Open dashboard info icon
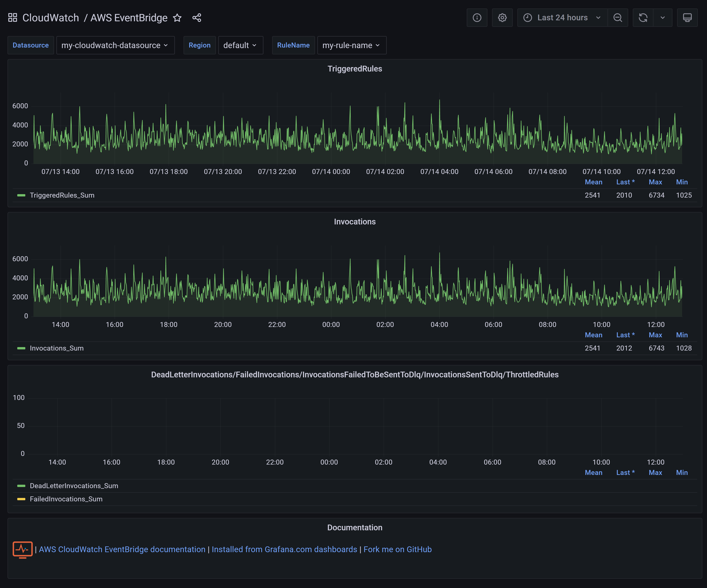 477,17
